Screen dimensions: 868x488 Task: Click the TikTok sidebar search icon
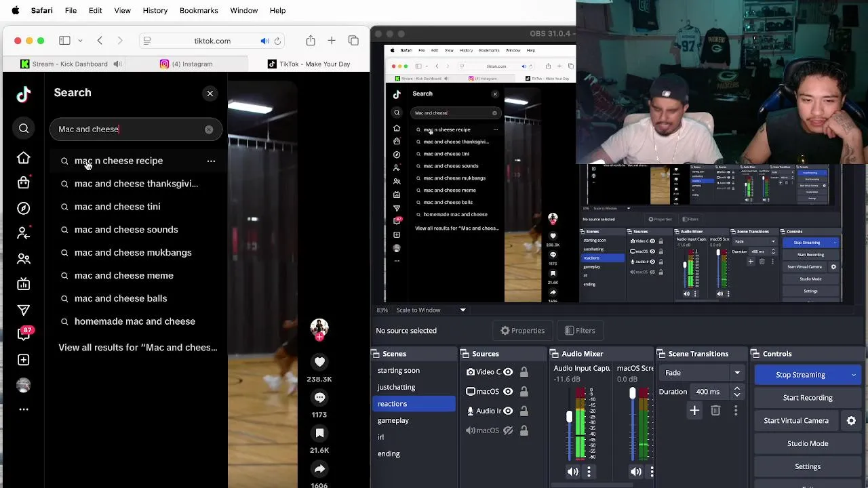24,128
